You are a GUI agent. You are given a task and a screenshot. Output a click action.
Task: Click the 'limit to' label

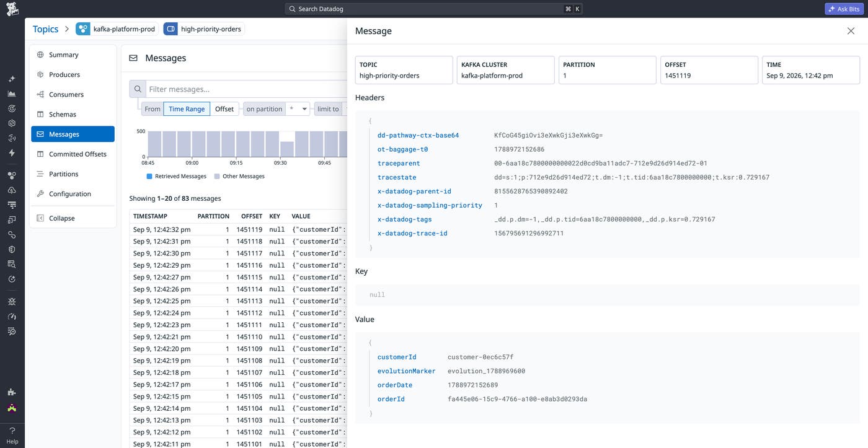328,109
